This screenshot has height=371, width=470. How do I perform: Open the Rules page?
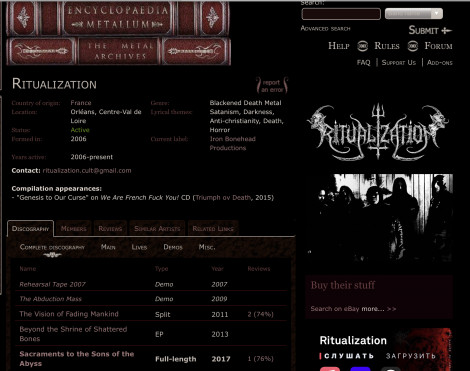pyautogui.click(x=387, y=46)
